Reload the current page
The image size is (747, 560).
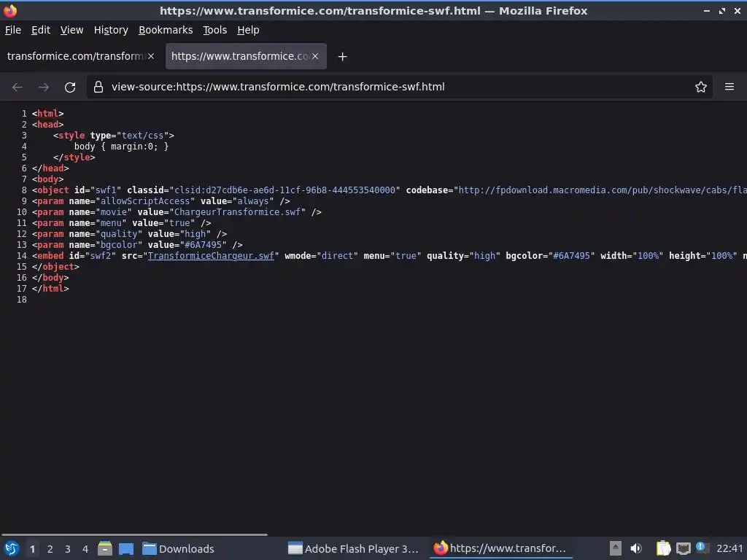pyautogui.click(x=70, y=87)
